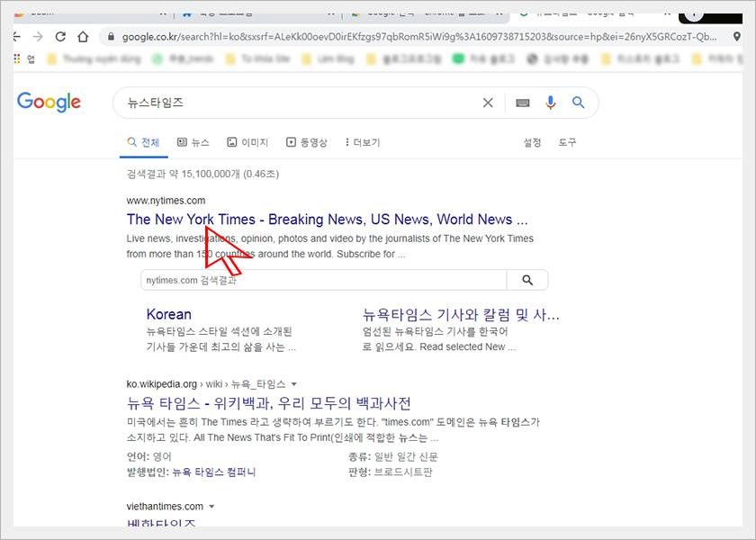Switch to the 이미지 tab
Viewport: 756px width, 540px height.
(247, 142)
